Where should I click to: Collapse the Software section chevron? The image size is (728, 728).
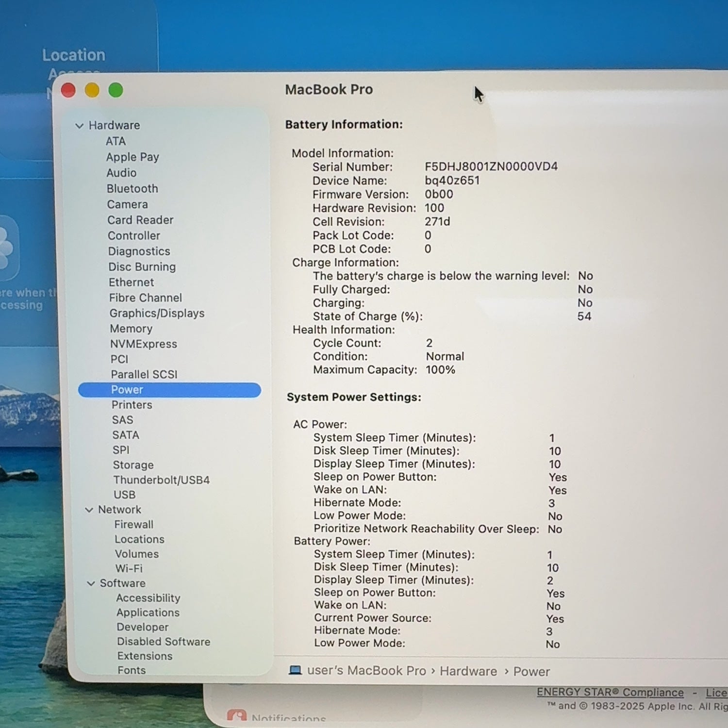click(91, 583)
